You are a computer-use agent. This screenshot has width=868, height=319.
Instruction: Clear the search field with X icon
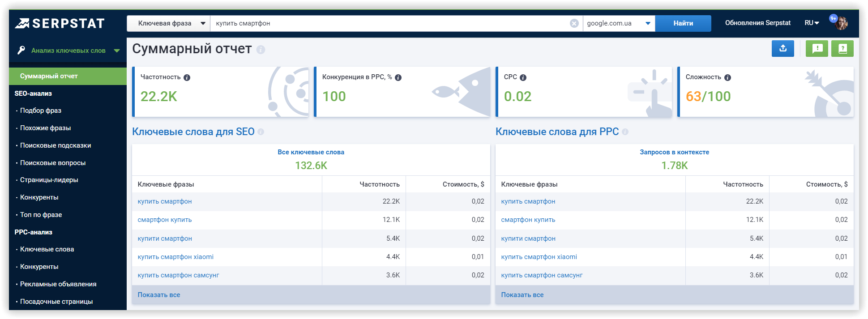coord(574,23)
